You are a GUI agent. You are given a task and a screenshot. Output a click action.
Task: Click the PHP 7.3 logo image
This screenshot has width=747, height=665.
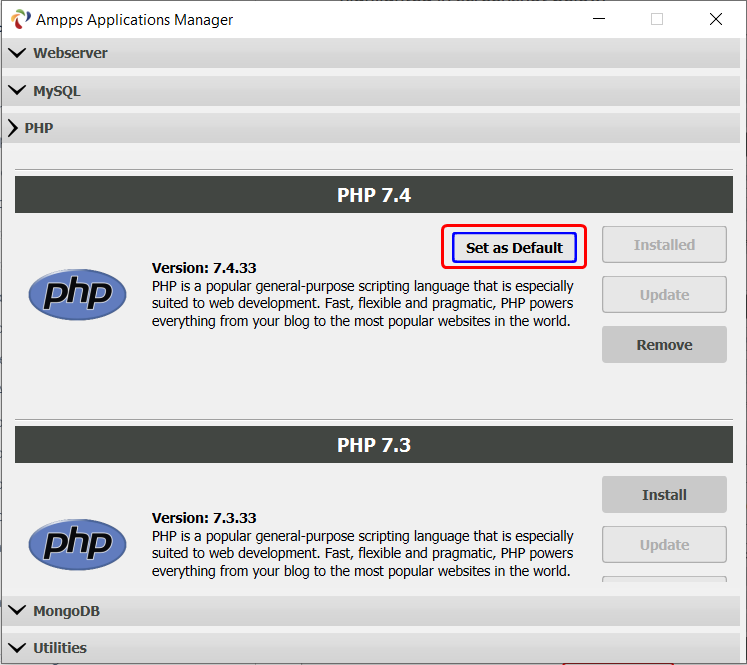(x=78, y=544)
